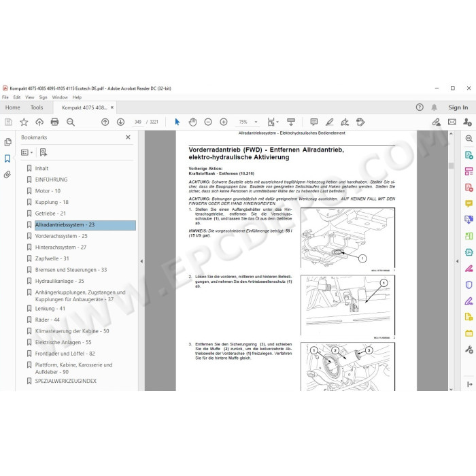The image size is (476, 476).
Task: Collapse the right tools pane arrow
Action: (458, 260)
